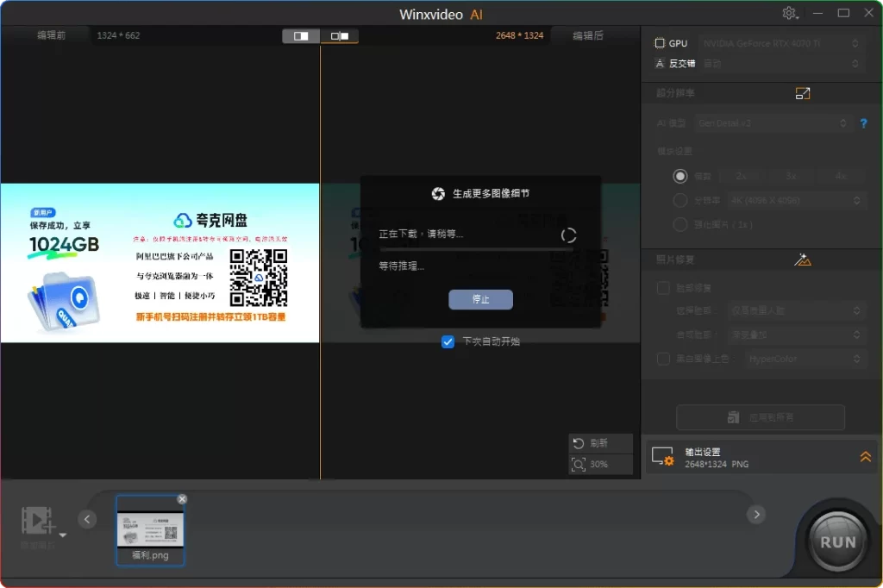Switch to the overlay compare view mode

click(340, 36)
